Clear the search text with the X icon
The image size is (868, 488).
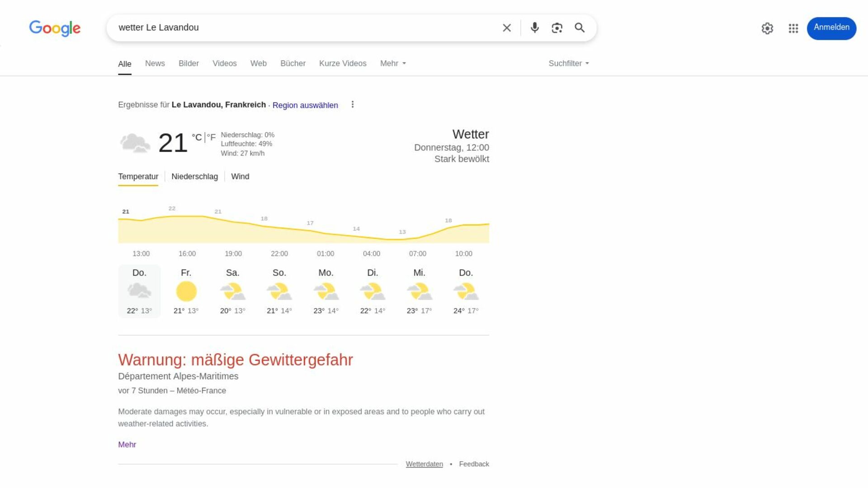tap(507, 28)
